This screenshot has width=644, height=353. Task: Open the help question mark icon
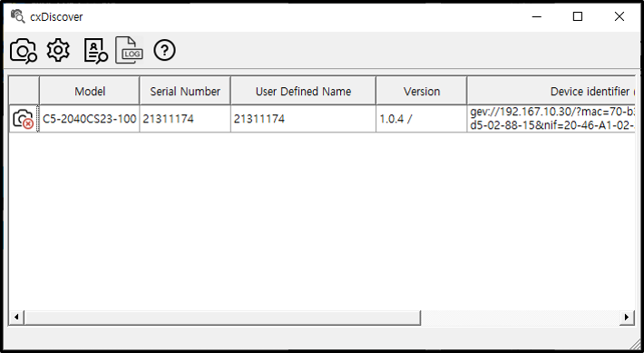[x=165, y=51]
